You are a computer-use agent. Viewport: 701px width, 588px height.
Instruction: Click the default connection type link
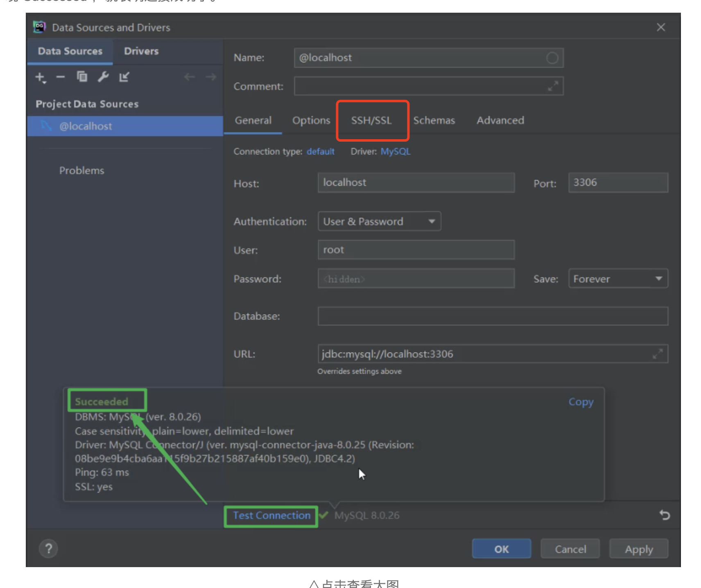tap(321, 152)
